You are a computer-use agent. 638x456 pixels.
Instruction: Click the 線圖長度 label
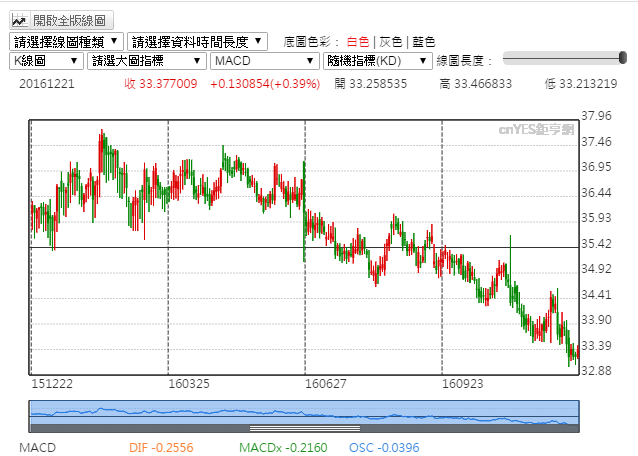tap(464, 61)
